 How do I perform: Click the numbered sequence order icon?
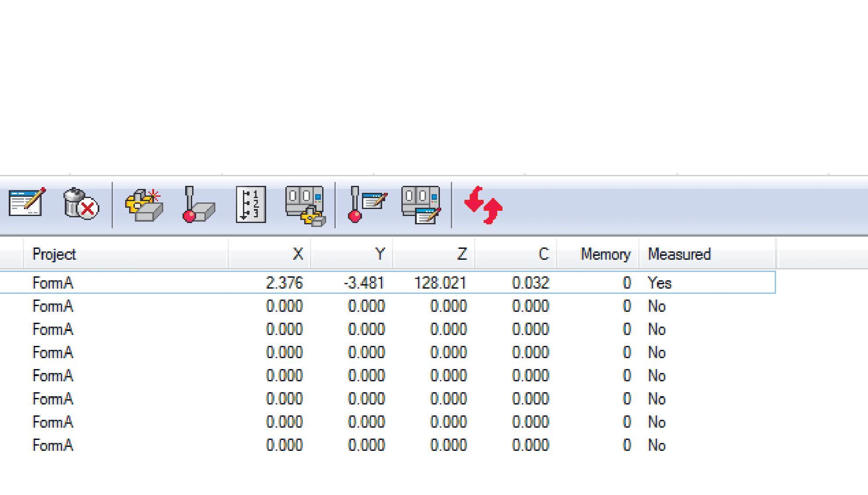point(251,205)
